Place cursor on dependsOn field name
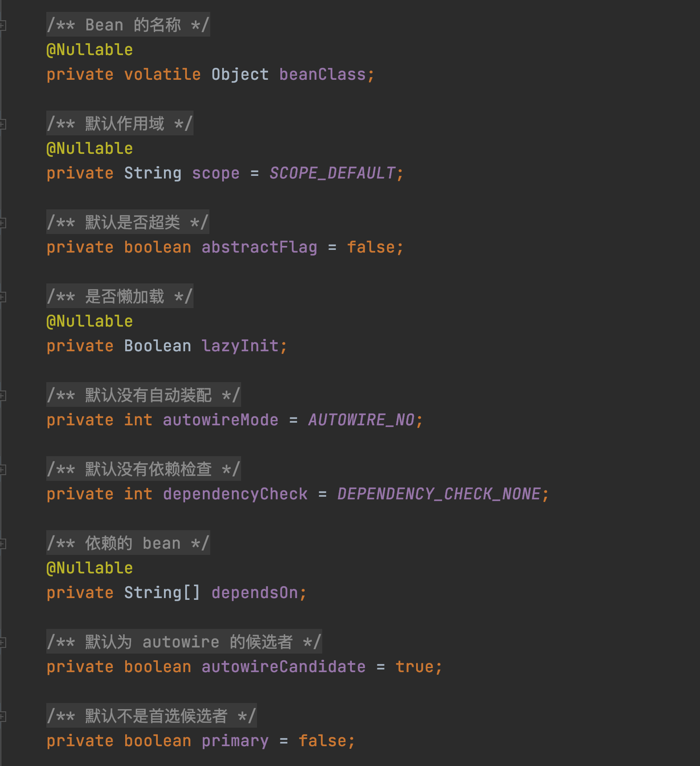The image size is (700, 766). coord(255,593)
